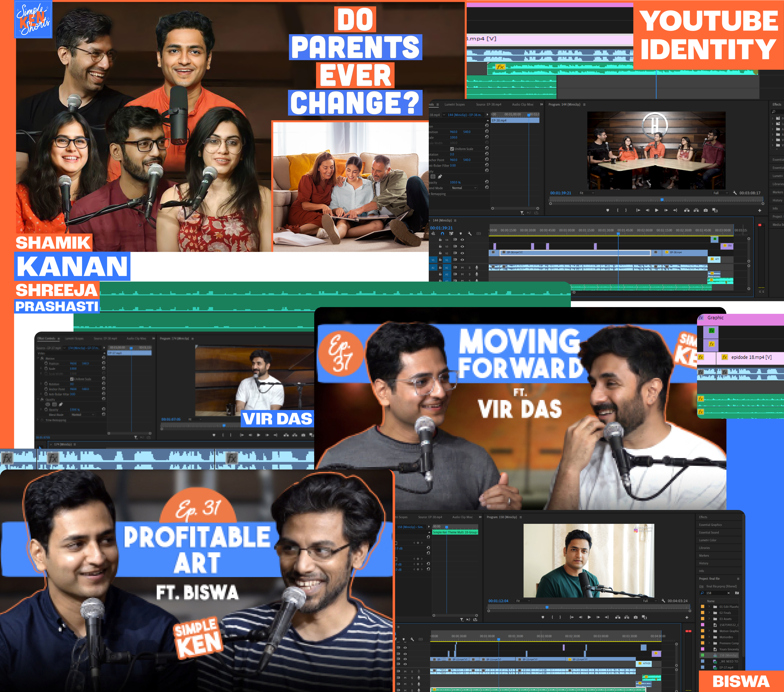Toggle the lock on track V4
Viewport: 784px width, 692px height.
point(440,239)
